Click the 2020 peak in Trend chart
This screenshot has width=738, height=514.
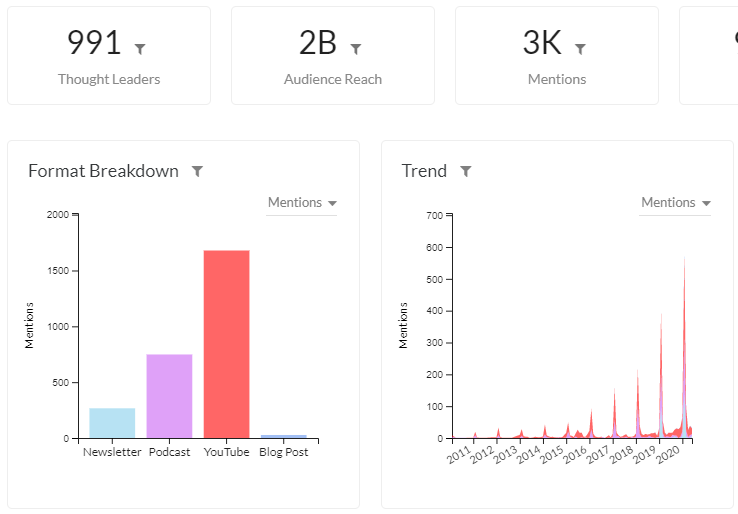pyautogui.click(x=684, y=348)
